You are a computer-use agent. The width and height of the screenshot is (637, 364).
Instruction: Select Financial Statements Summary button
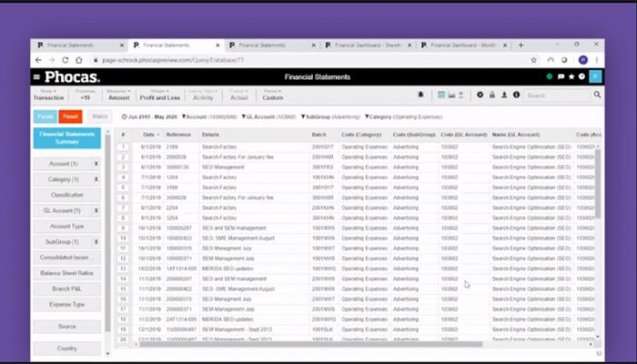67,138
